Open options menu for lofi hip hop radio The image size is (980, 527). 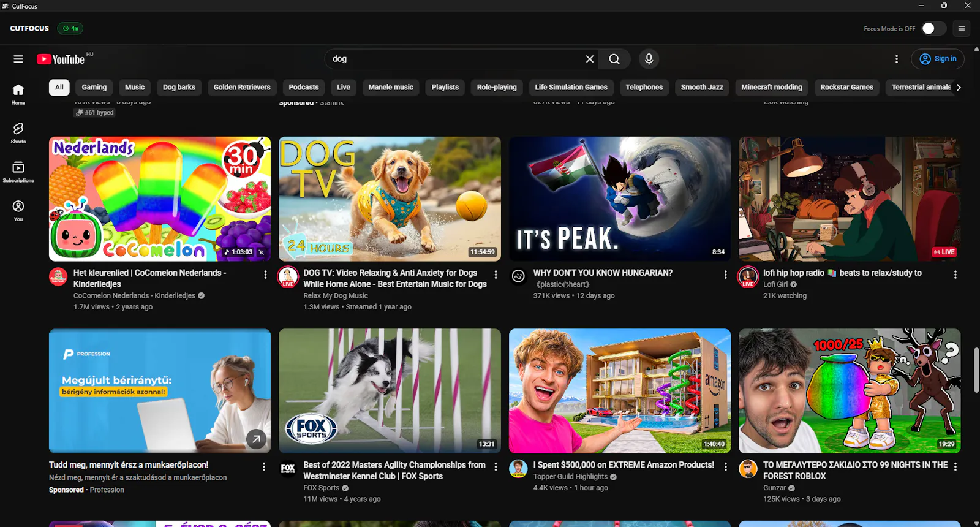tap(955, 275)
